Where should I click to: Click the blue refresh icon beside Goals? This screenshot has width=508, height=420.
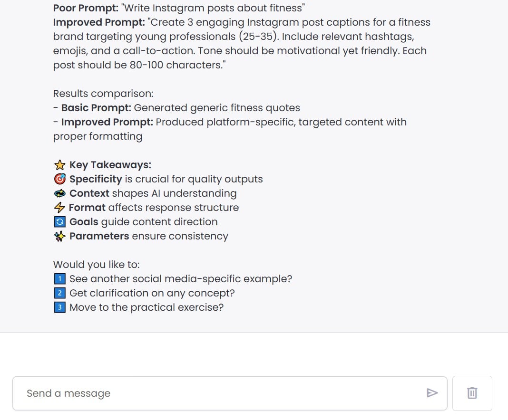[59, 222]
